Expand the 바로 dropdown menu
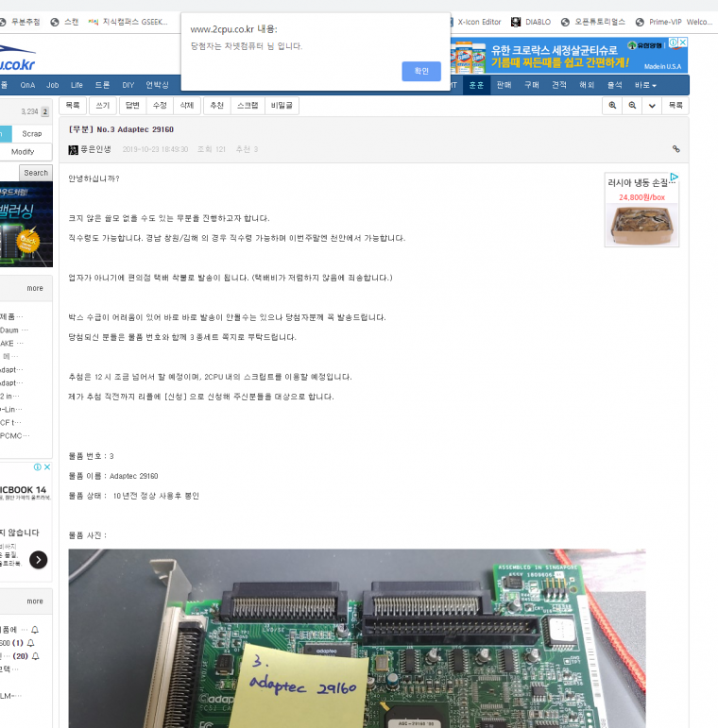718x728 pixels. 645,85
